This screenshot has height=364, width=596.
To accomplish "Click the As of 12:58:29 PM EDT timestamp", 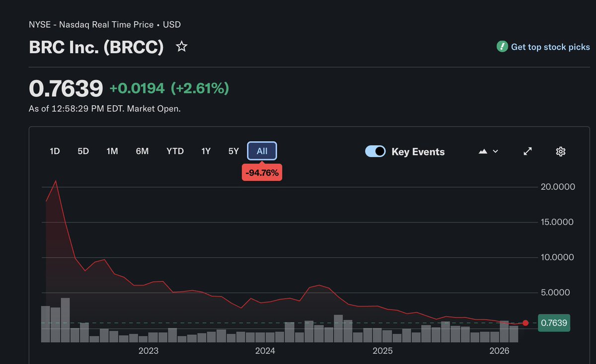I will (x=105, y=108).
